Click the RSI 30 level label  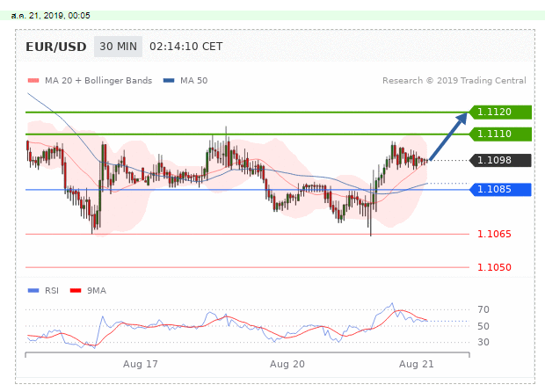pyautogui.click(x=483, y=342)
